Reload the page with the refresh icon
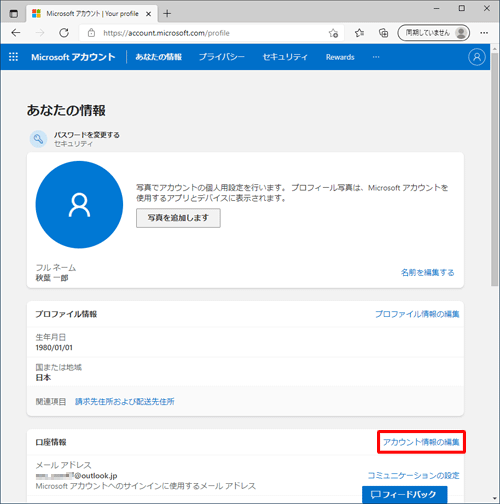The width and height of the screenshot is (500, 504). pos(64,33)
